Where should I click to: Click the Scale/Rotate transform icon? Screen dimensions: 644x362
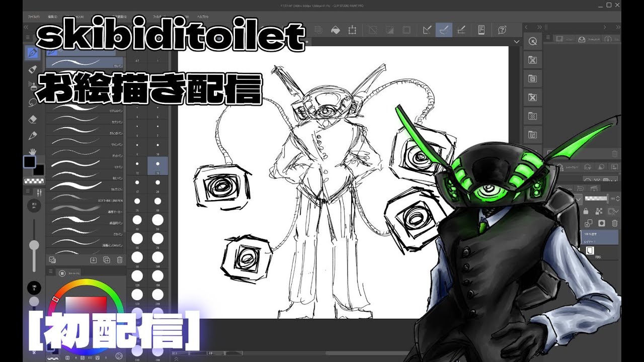[x=352, y=30]
